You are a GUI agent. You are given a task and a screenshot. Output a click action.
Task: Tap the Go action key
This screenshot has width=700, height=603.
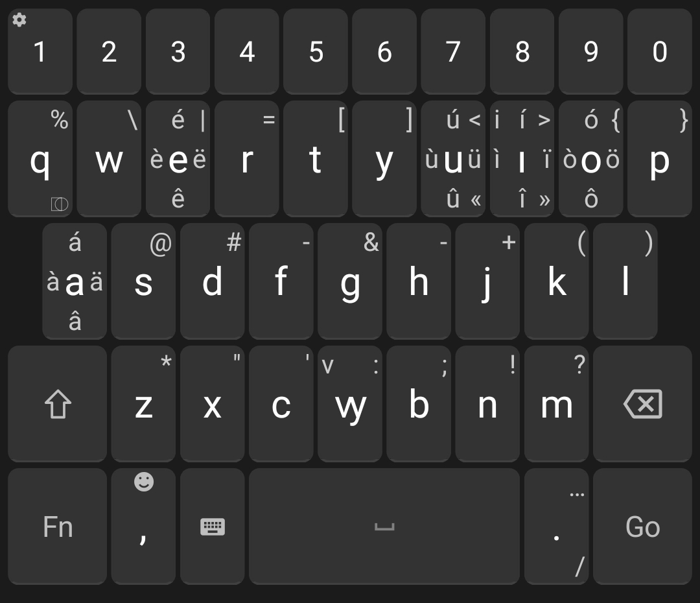[642, 526]
